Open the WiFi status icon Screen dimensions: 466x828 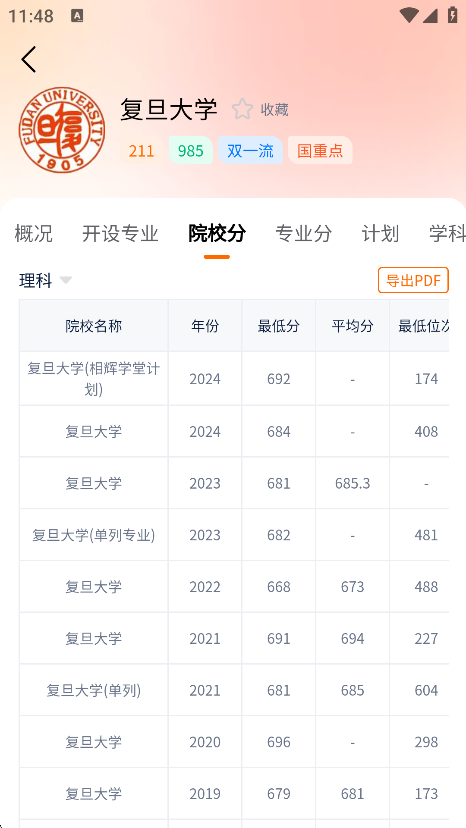[x=409, y=15]
